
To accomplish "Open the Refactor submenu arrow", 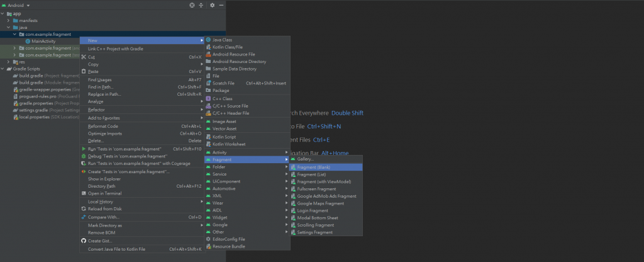I will 202,110.
